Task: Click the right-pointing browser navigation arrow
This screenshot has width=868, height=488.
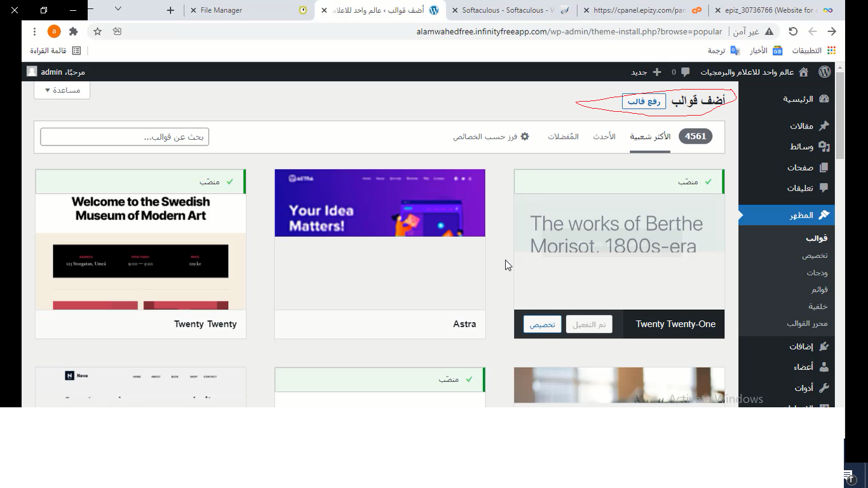Action: [832, 31]
